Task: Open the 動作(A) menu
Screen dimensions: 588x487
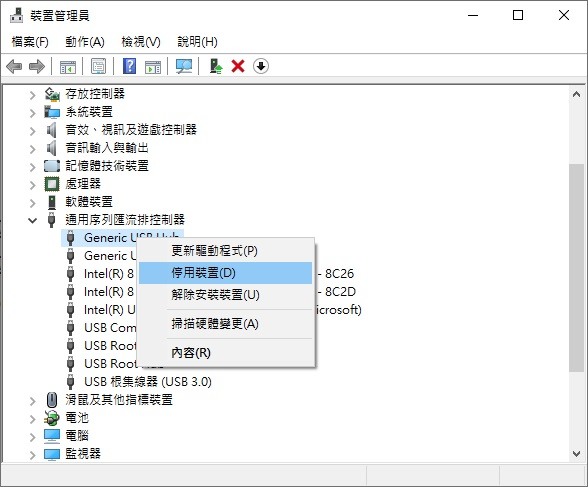Action: (x=85, y=42)
